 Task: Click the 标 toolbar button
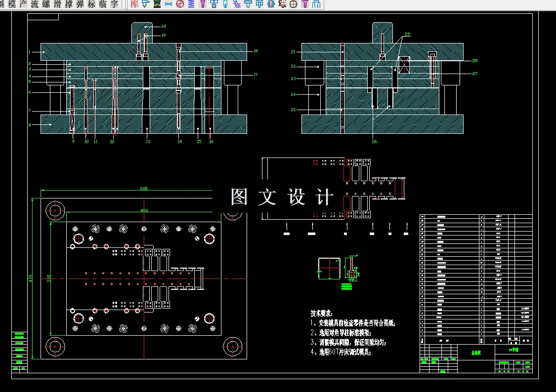[x=91, y=4]
